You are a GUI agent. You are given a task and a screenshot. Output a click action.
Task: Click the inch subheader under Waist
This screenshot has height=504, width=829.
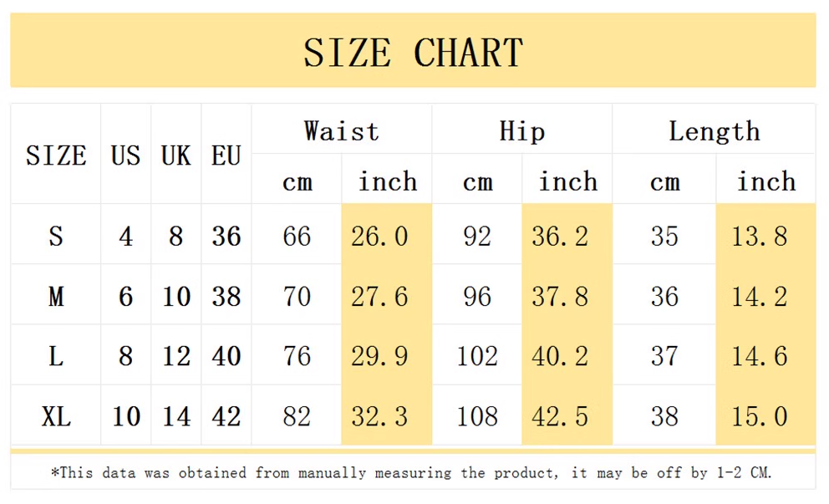click(387, 181)
